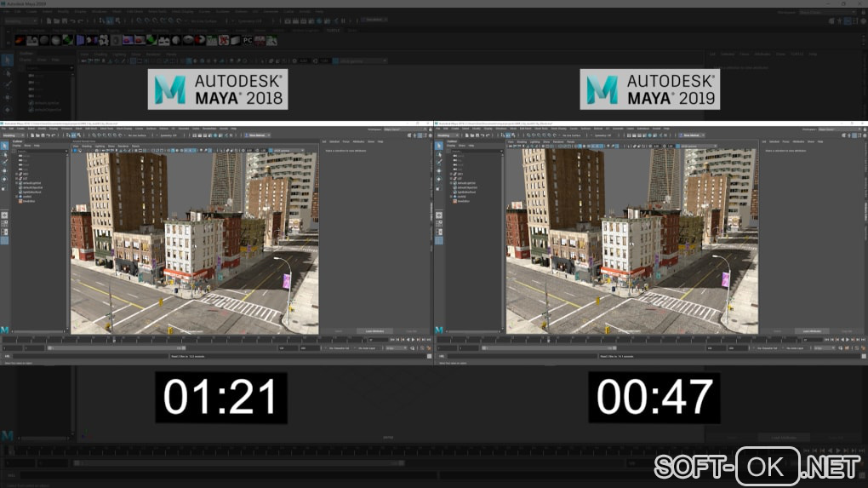This screenshot has width=868, height=488.
Task: Open Attributes menu in Maya 2019 Attribute Editor
Action: tap(798, 142)
